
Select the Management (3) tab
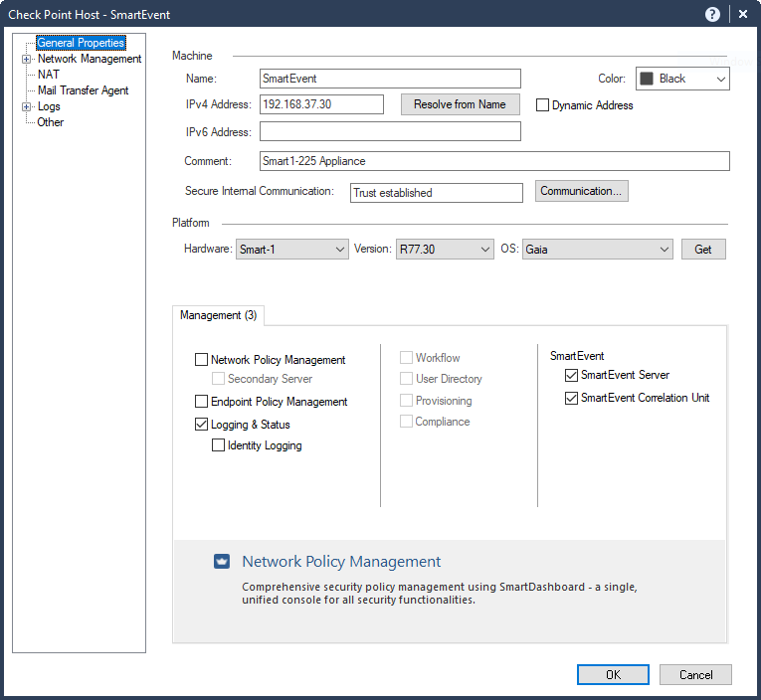coord(218,315)
